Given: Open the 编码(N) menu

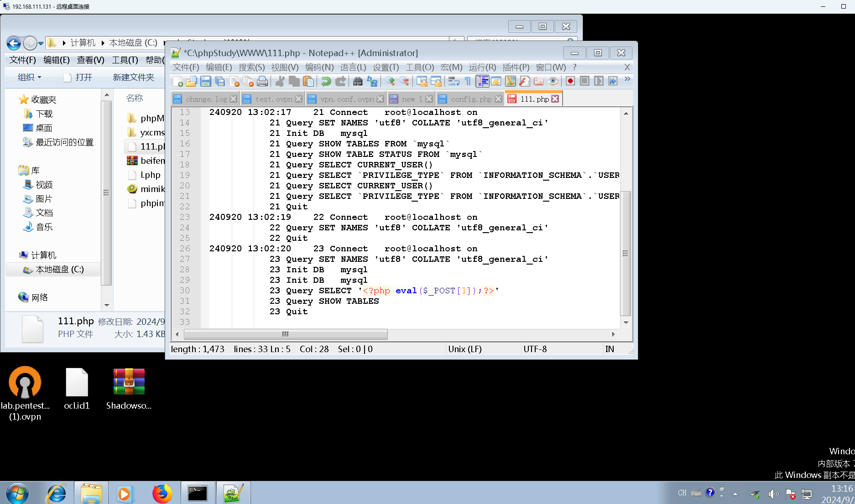Looking at the screenshot, I should (319, 68).
